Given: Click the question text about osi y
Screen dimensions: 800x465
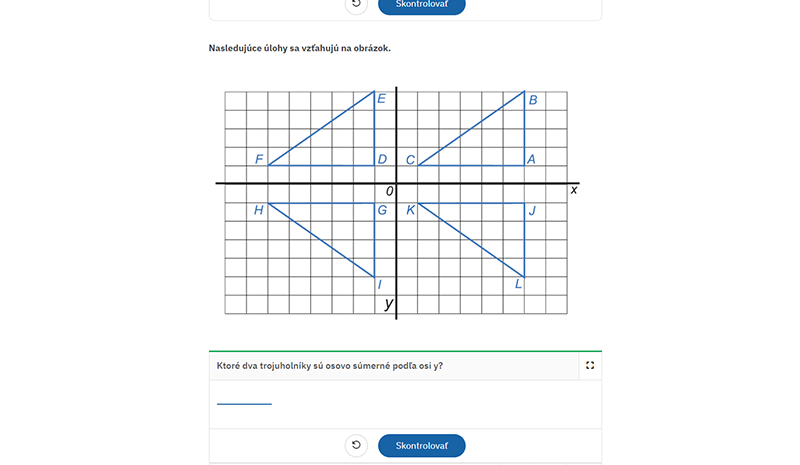Looking at the screenshot, I should pos(330,365).
